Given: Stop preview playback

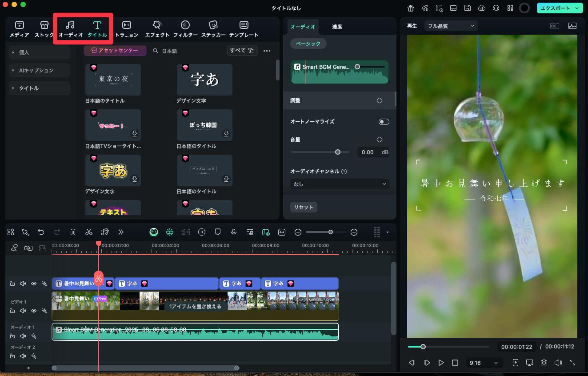Looking at the screenshot, I should point(455,363).
